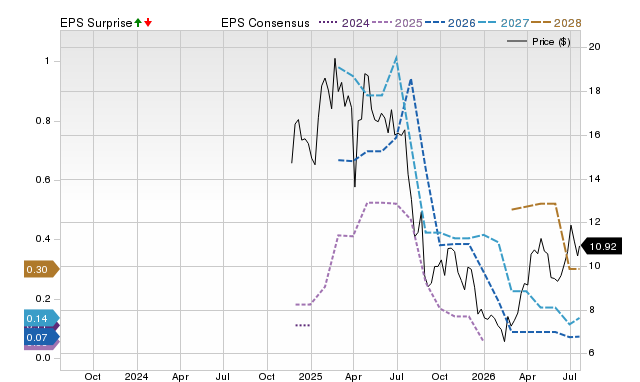Viewport: 640px width, 382px height.
Task: Toggle the 2026 consensus legend entry
Action: pos(450,23)
